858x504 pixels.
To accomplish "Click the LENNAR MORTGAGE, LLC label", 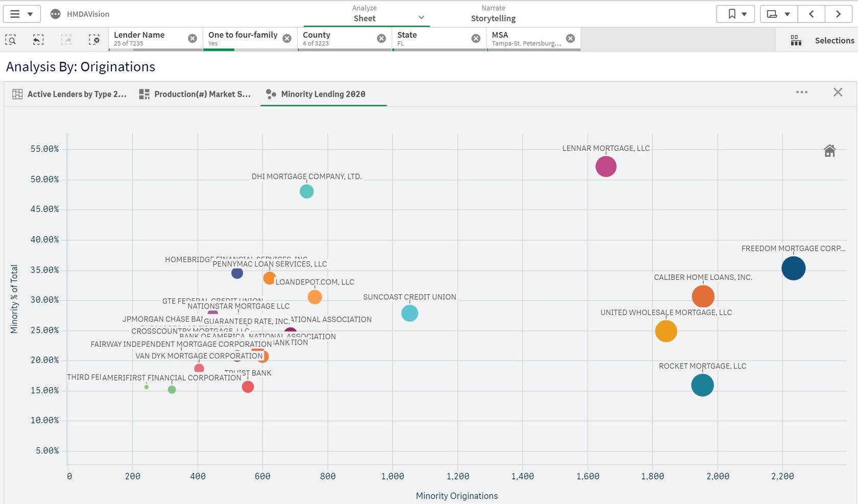I will coord(606,148).
